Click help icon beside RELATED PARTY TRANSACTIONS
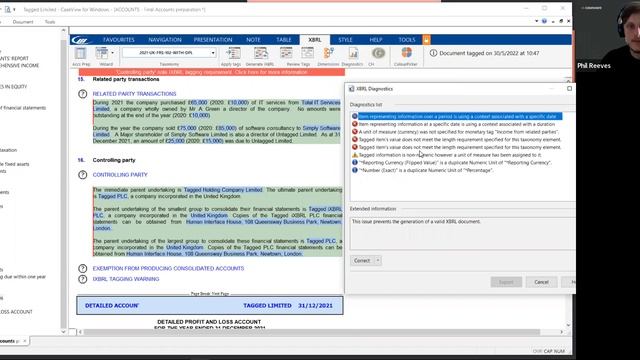The image size is (640, 360). pyautogui.click(x=82, y=94)
